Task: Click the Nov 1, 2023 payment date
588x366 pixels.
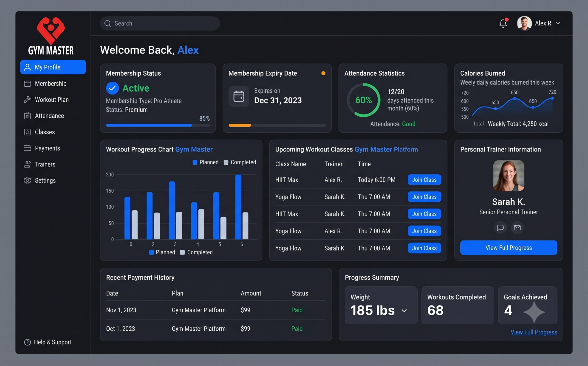Action: (x=121, y=310)
